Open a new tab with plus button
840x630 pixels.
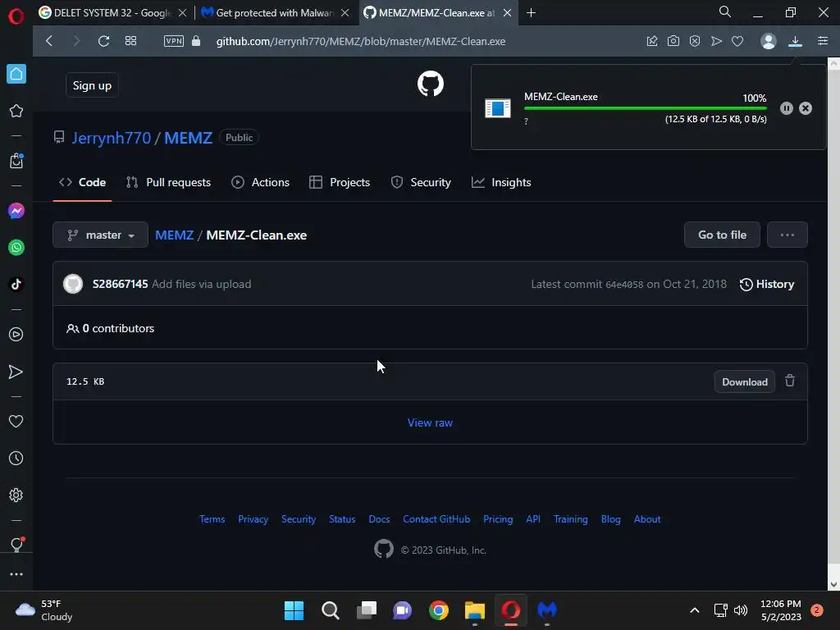point(531,13)
